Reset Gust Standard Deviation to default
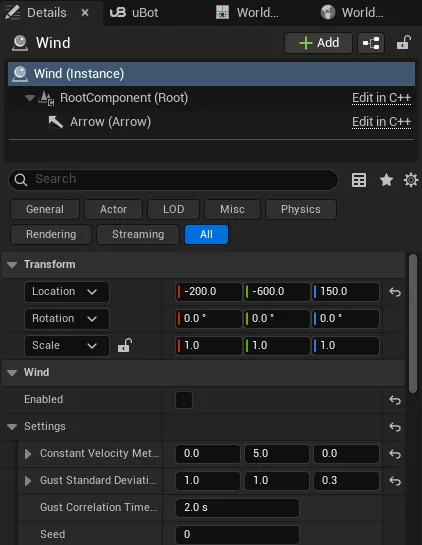The image size is (422, 545). 395,481
